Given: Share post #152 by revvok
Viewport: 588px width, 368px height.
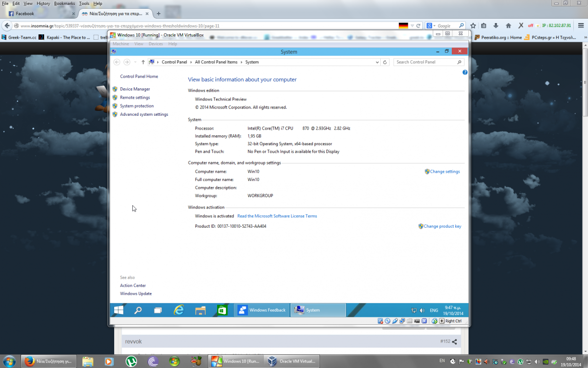Looking at the screenshot, I should click(x=454, y=342).
